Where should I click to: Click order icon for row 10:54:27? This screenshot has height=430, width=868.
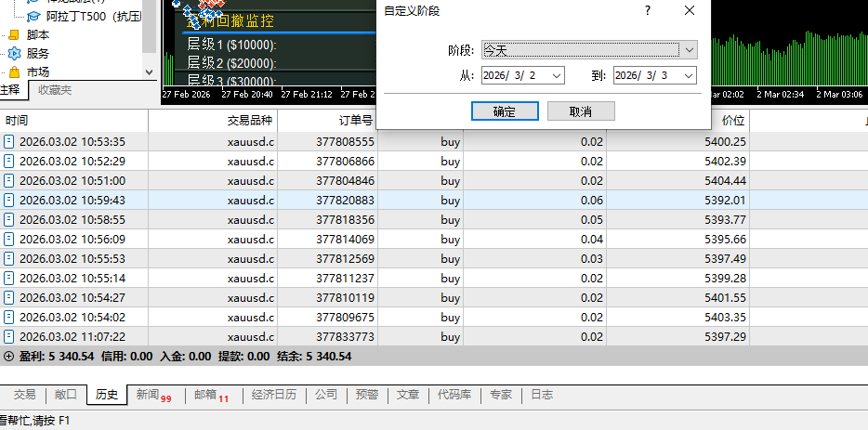tap(9, 298)
